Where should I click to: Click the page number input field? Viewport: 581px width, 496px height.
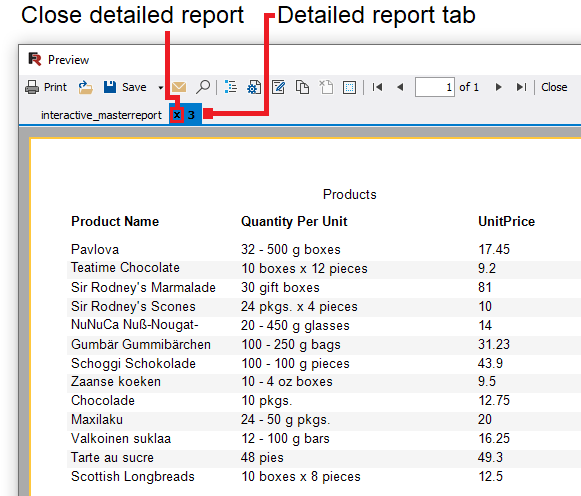[435, 87]
